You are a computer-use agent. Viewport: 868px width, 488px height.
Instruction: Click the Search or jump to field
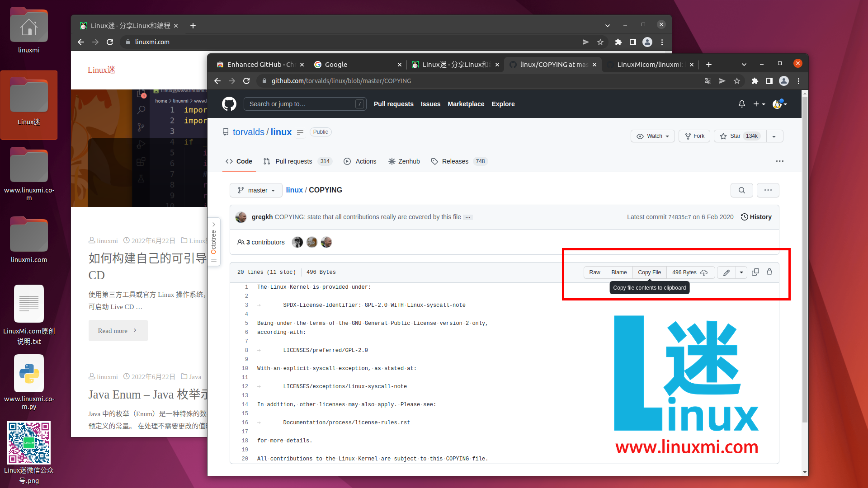coord(305,104)
